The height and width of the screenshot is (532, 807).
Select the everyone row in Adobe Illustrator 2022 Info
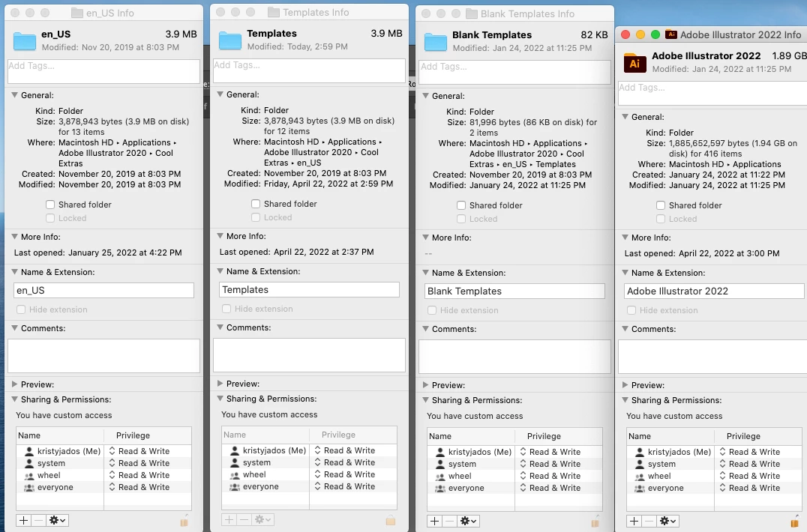point(714,489)
